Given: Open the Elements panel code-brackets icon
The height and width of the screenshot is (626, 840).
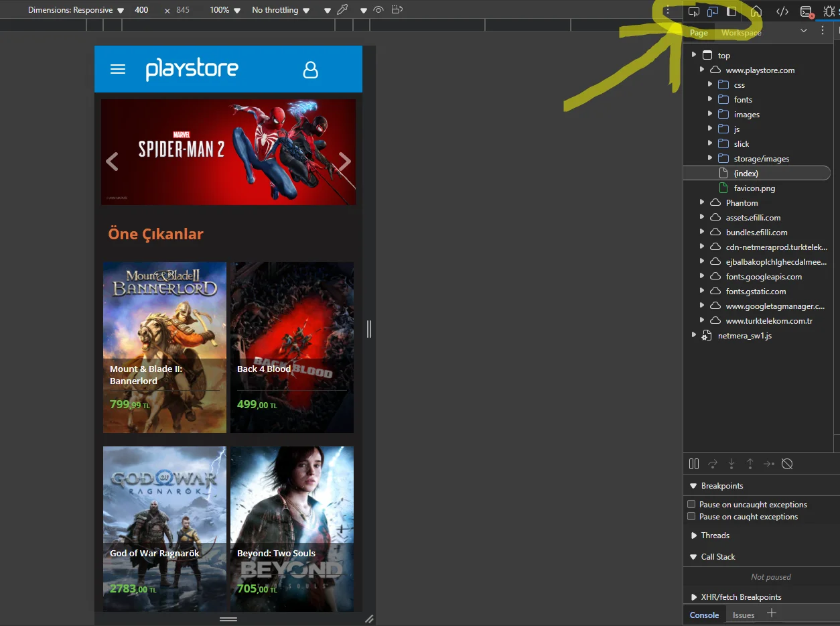Looking at the screenshot, I should (782, 11).
